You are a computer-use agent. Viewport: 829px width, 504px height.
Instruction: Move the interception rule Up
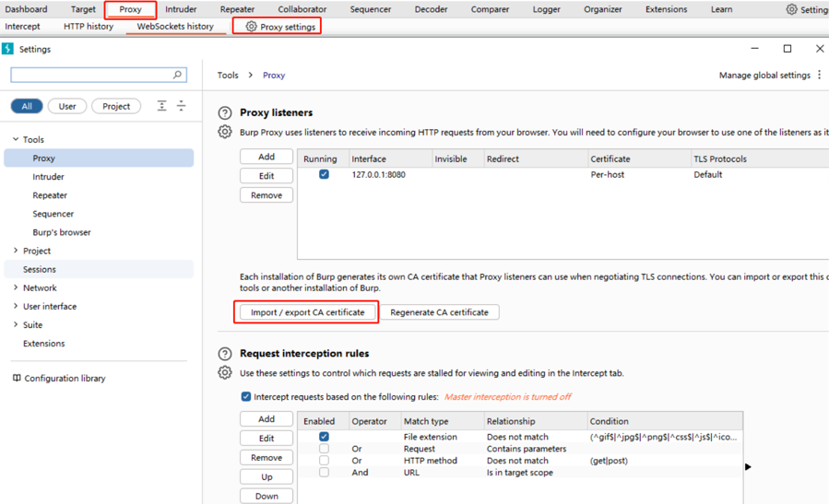(x=266, y=476)
